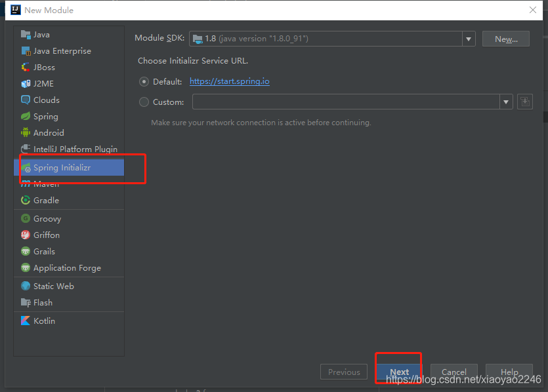Click the Spring leaf icon

coord(26,116)
